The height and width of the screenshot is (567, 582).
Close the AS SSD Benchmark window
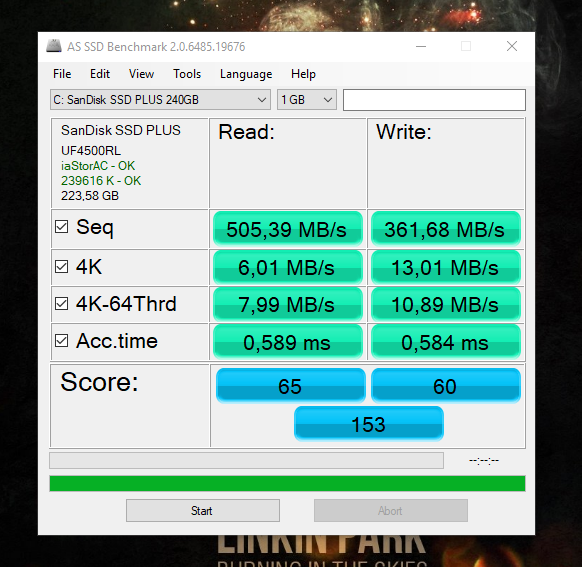(x=512, y=46)
